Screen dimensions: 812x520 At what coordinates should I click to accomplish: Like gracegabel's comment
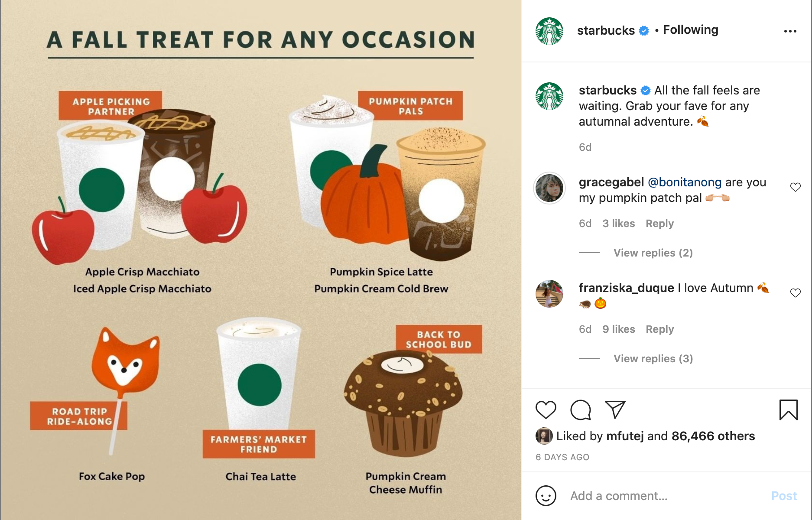click(795, 187)
